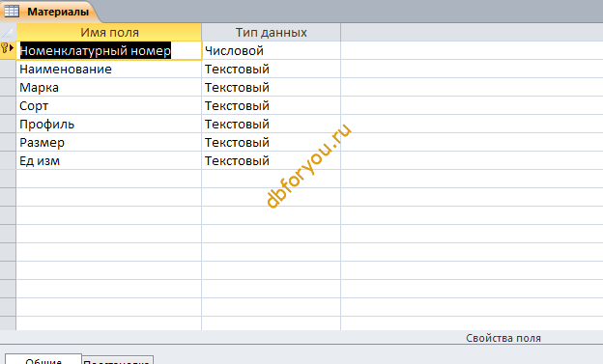Click description cell for Номенклатурный номер

pyautogui.click(x=472, y=51)
